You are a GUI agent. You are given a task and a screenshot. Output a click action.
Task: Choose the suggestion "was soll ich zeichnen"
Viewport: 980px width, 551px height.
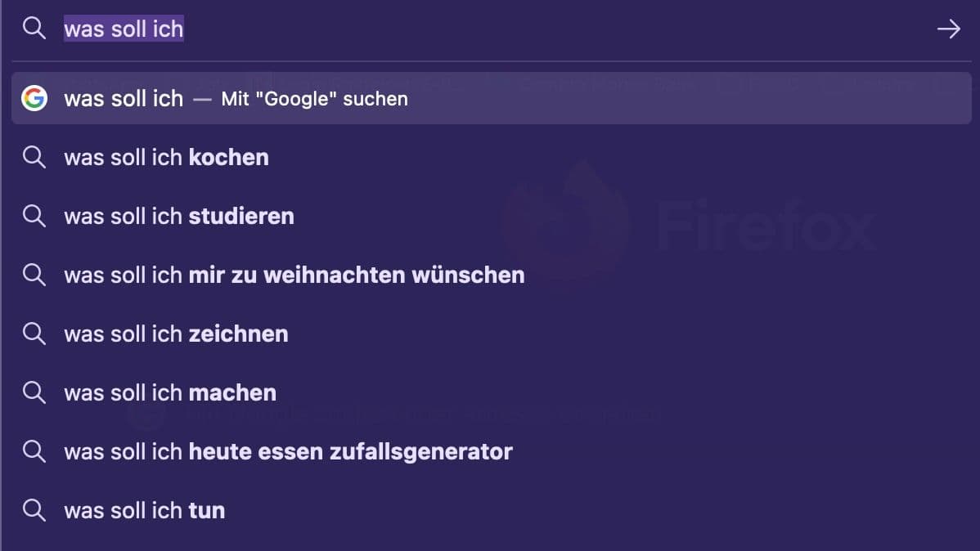pos(176,334)
